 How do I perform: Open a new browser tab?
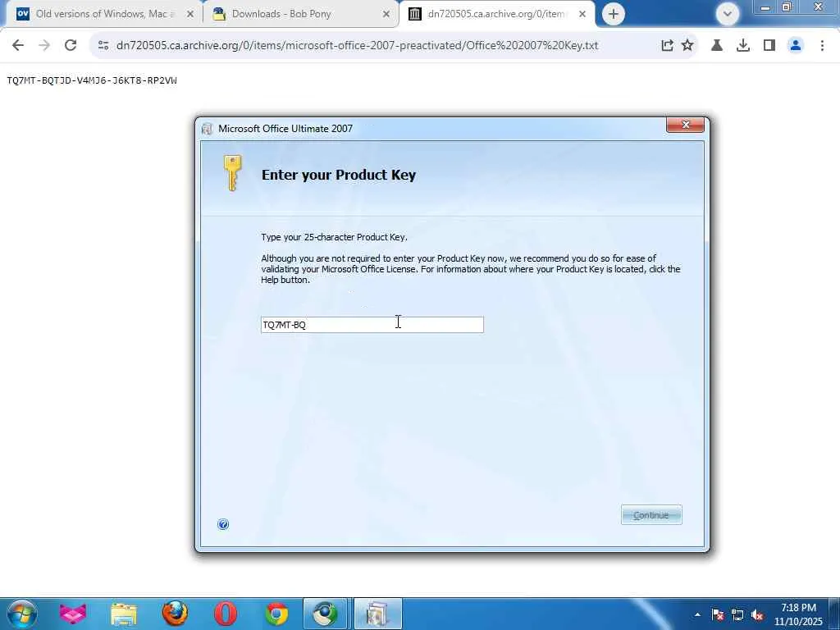coord(614,14)
